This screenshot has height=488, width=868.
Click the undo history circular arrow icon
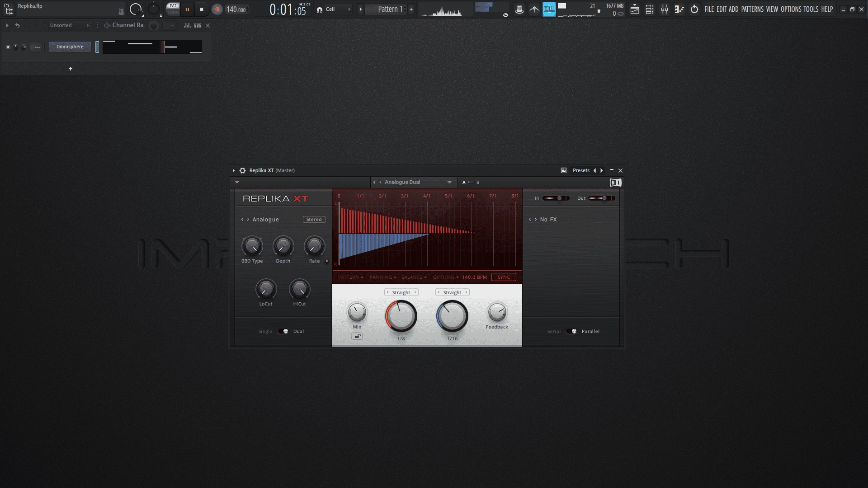pos(694,9)
